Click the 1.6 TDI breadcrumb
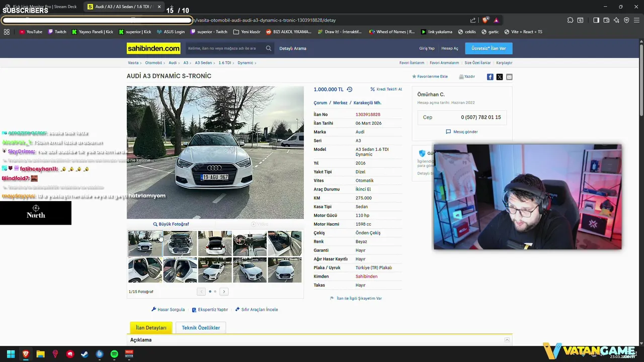 (x=225, y=63)
